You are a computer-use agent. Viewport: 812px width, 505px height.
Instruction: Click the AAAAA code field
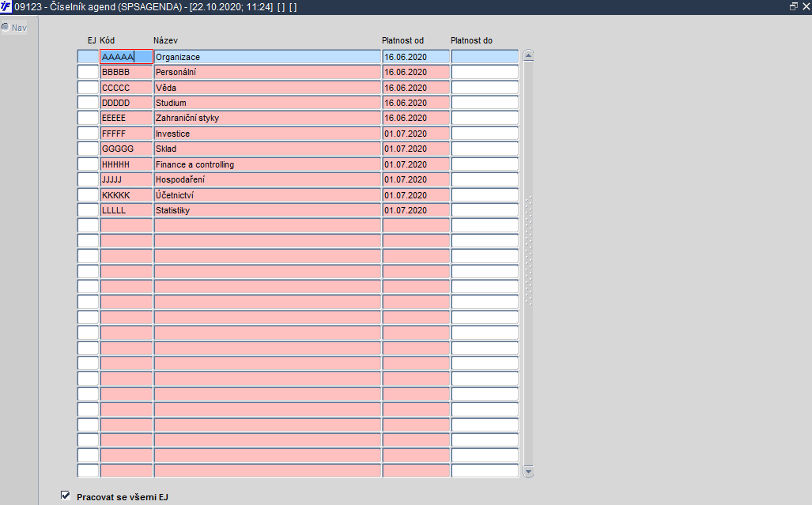click(x=127, y=57)
